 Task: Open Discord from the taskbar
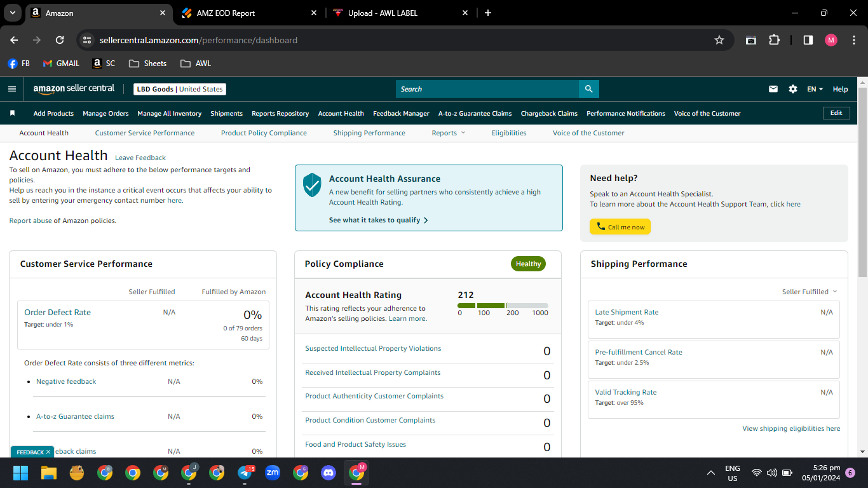pyautogui.click(x=329, y=473)
